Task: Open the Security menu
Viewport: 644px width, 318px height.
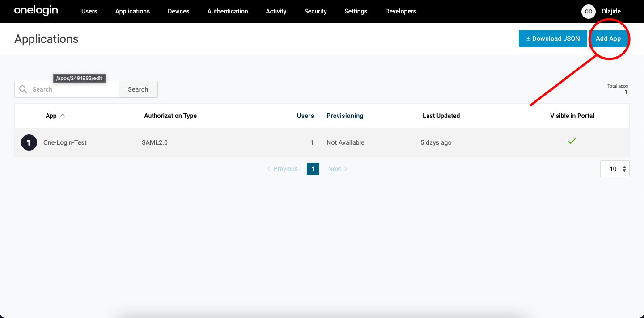Action: click(x=315, y=11)
